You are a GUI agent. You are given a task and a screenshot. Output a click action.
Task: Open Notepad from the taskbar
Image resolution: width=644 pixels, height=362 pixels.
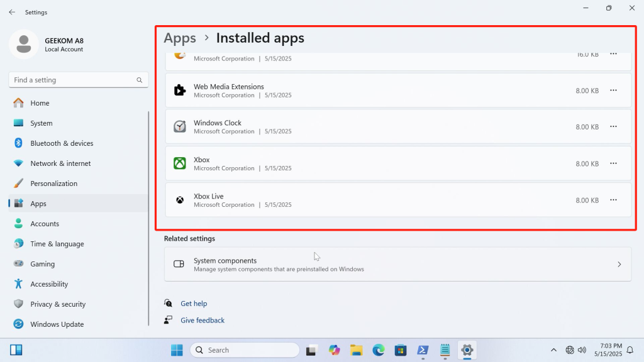pos(445,350)
